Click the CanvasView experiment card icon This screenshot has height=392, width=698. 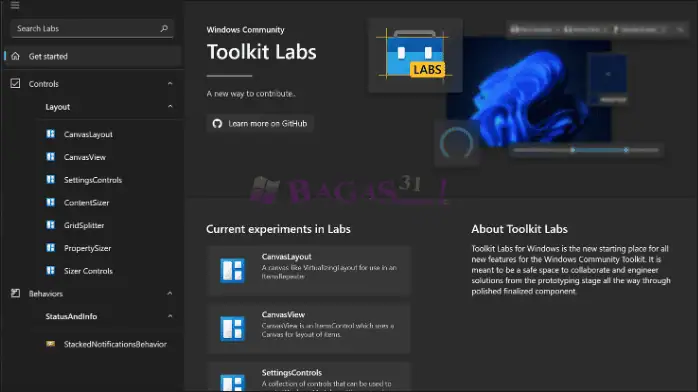[x=232, y=328]
